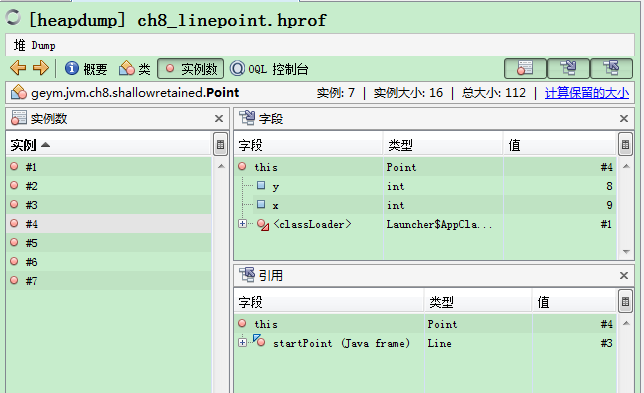Close the 实例数 panel
This screenshot has width=644, height=393.
point(219,119)
